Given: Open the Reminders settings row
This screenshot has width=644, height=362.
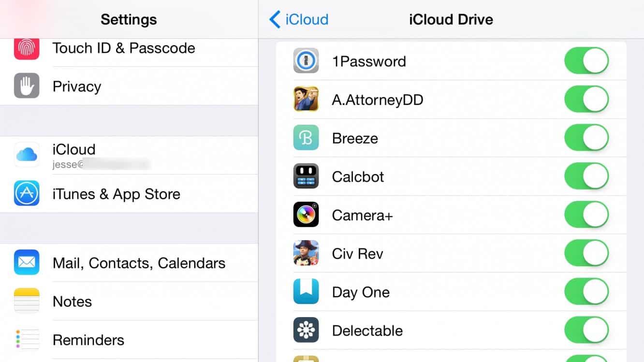Looking at the screenshot, I should coord(129,339).
